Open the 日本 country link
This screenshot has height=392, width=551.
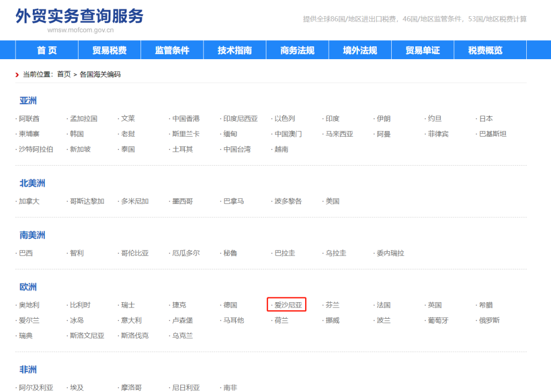(486, 119)
